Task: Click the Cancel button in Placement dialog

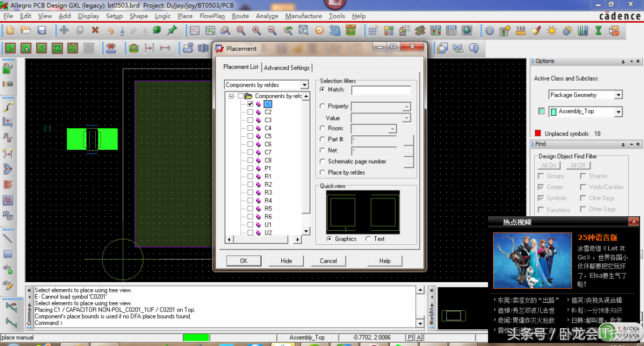Action: 328,261
